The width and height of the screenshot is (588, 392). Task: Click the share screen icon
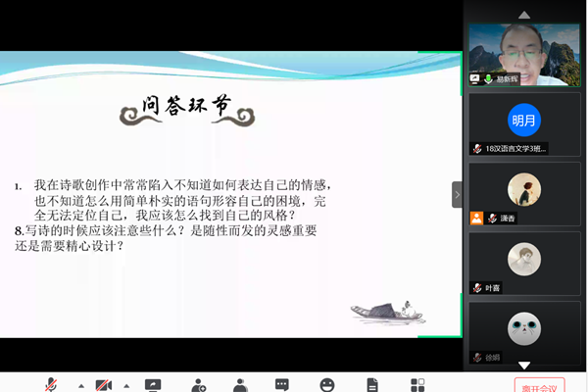coord(153,384)
